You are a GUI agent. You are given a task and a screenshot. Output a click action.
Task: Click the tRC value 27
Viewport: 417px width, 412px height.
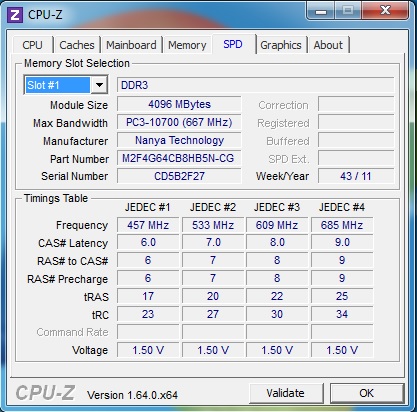pos(213,314)
